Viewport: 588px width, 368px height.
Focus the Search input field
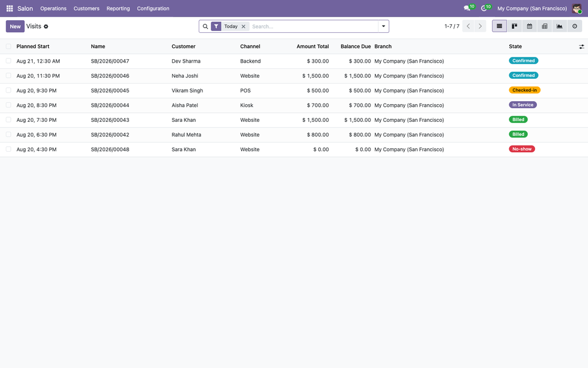(x=314, y=26)
